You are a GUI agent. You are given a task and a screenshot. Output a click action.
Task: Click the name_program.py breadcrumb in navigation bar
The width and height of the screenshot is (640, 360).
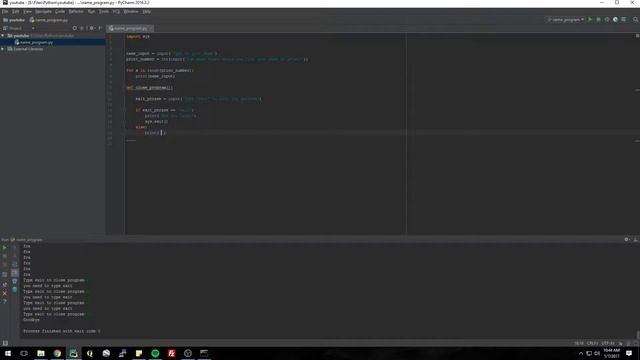coord(49,20)
